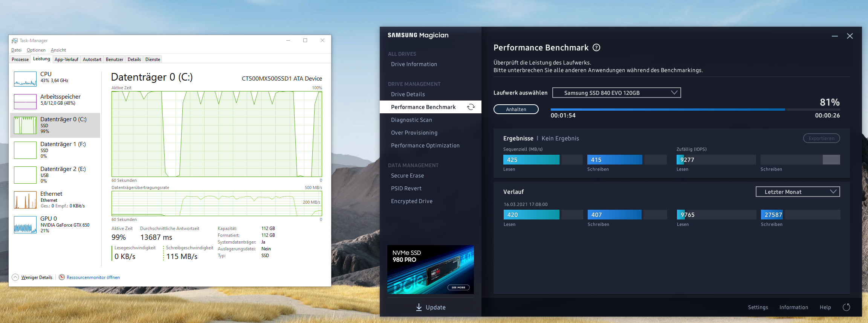Click the Update button in Magician sidebar

point(431,307)
